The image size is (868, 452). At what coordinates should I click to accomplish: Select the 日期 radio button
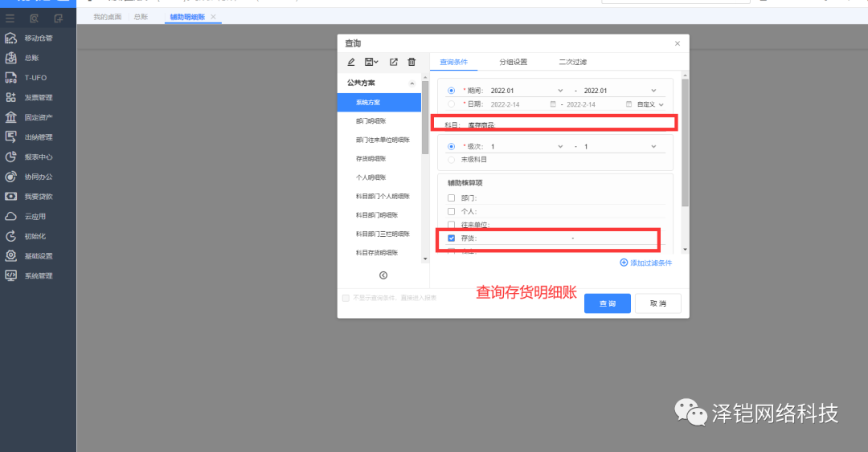coord(451,104)
